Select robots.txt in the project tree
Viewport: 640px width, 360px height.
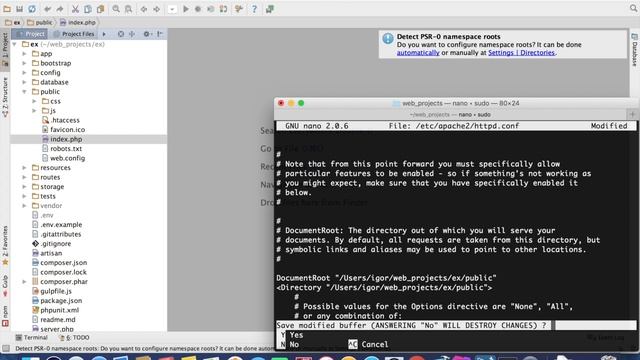[62, 149]
